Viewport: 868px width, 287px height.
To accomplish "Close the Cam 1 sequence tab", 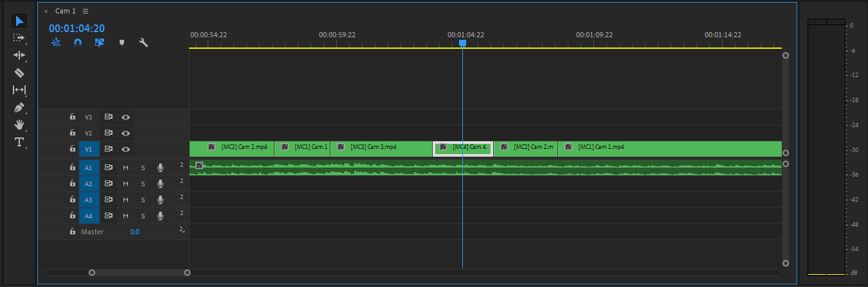I will [x=46, y=11].
